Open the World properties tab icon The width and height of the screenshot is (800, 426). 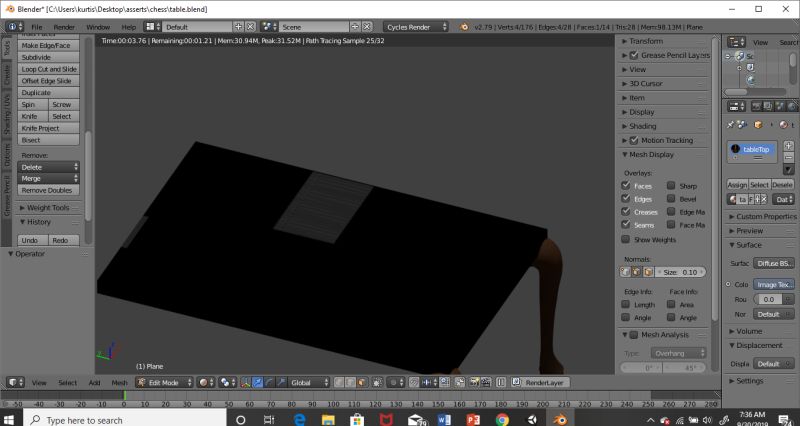coord(791,106)
